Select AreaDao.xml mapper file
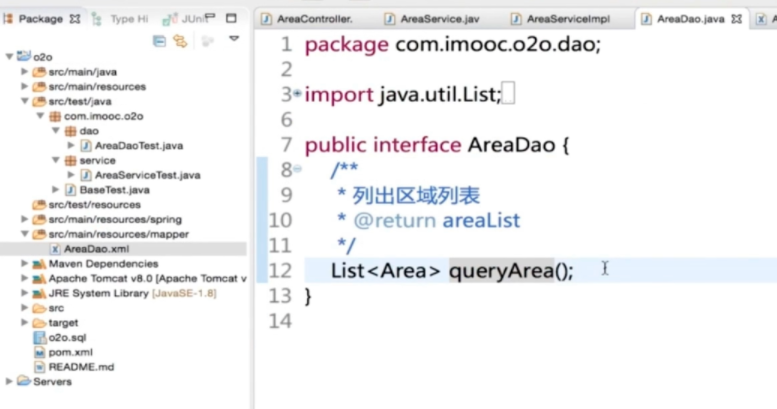Image resolution: width=777 pixels, height=409 pixels. 96,248
